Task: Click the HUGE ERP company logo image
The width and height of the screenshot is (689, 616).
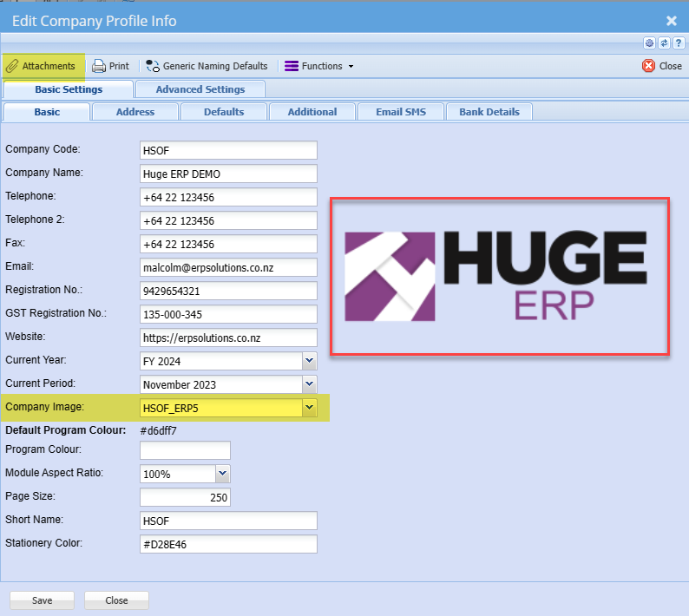Action: [x=495, y=277]
